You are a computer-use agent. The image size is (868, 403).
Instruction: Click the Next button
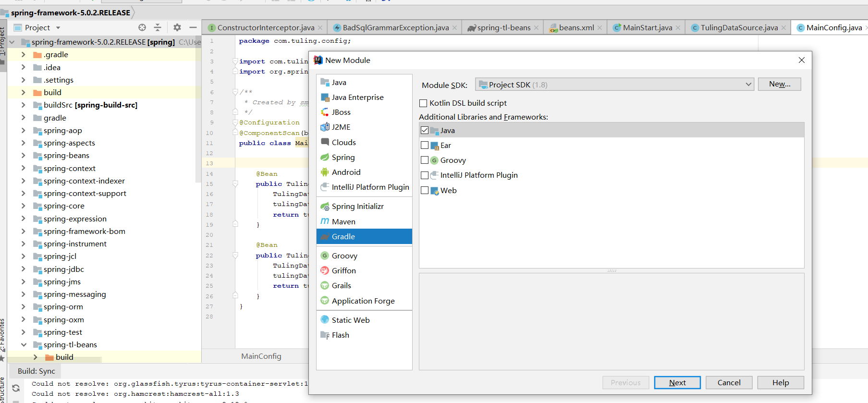click(677, 382)
